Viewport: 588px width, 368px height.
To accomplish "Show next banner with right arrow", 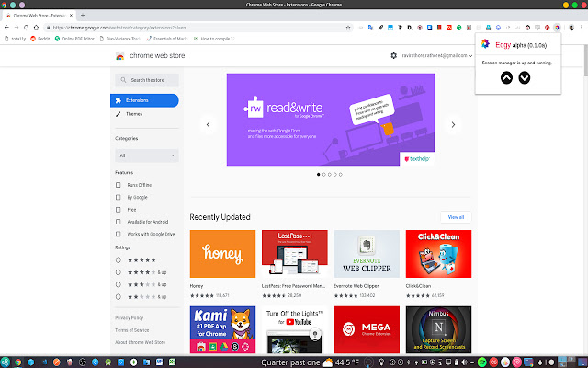I will (x=453, y=125).
